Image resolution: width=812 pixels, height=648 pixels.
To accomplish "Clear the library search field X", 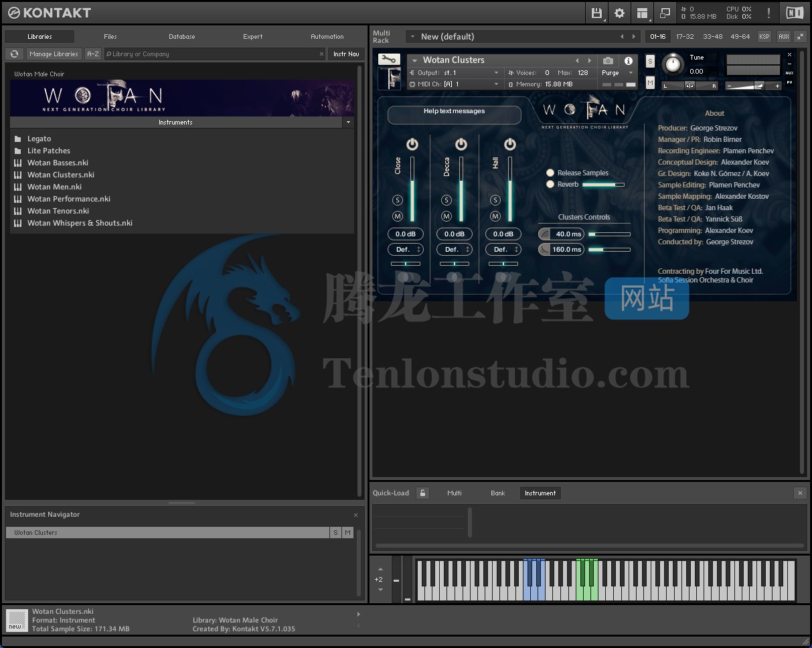I will (321, 54).
